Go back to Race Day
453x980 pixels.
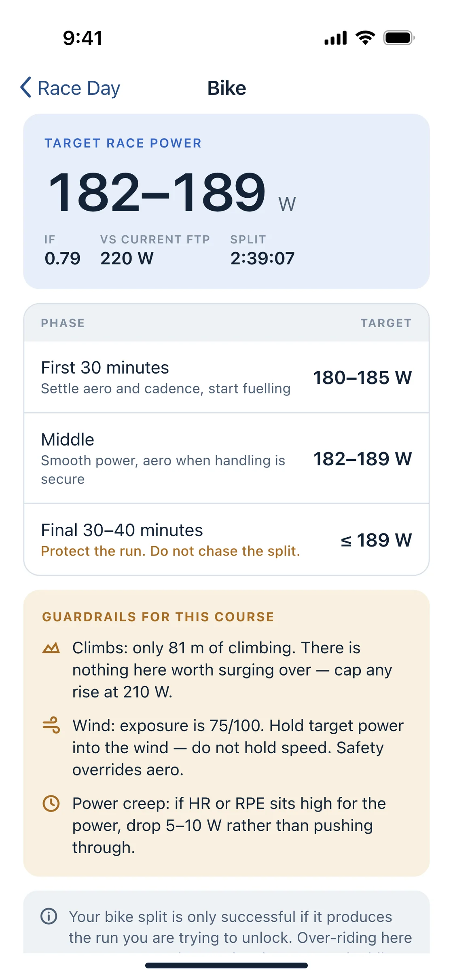70,88
